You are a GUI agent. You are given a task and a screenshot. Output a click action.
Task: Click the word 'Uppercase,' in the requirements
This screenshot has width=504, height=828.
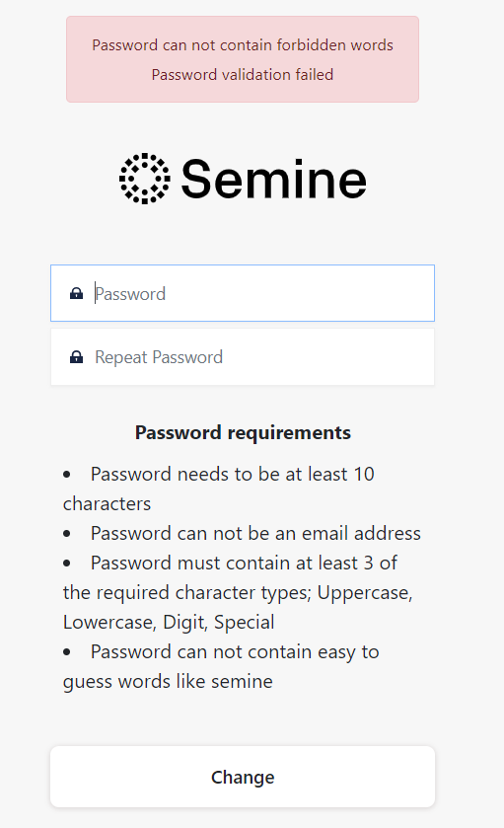click(x=365, y=593)
